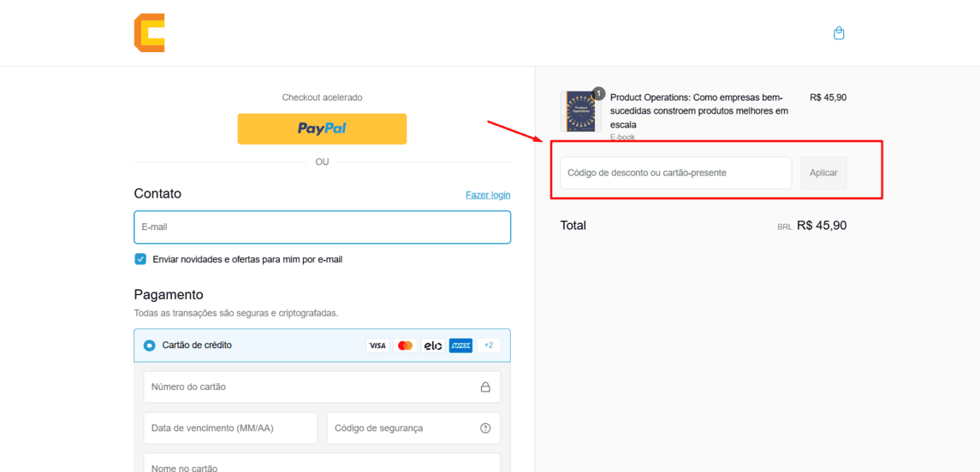Click the Mastercard logo
Screen dimensions: 980x472
[x=405, y=345]
